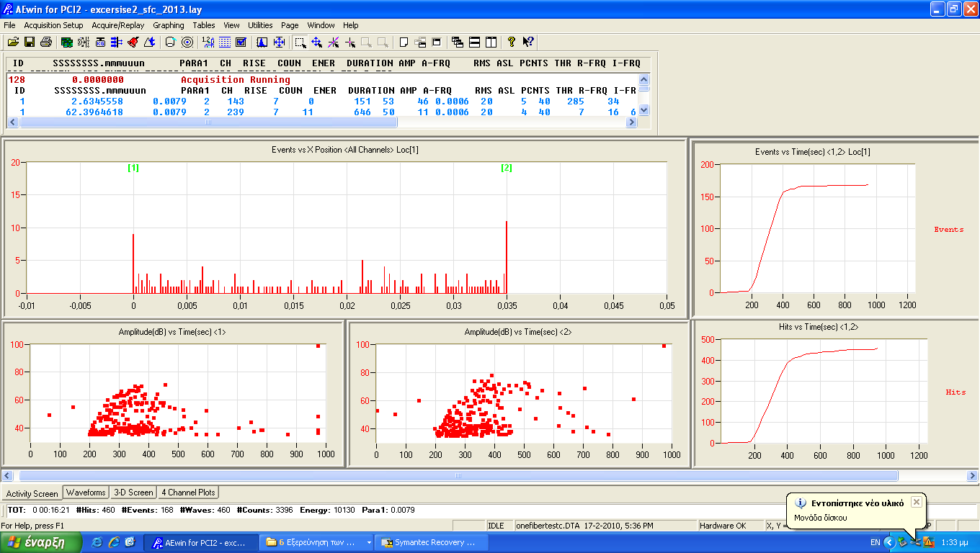Click the four-arrow expand graph icon
980x553 pixels.
click(279, 42)
